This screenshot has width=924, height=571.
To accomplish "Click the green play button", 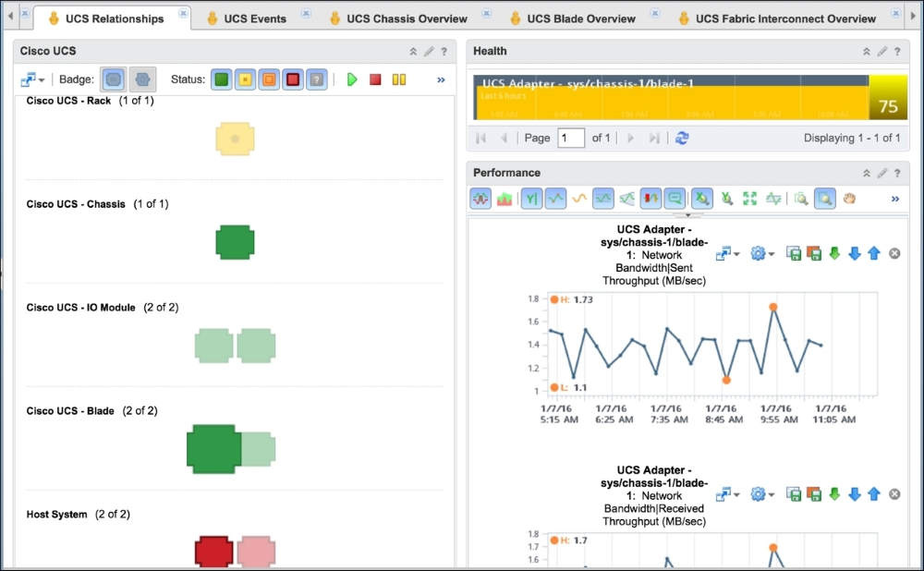I will 352,79.
